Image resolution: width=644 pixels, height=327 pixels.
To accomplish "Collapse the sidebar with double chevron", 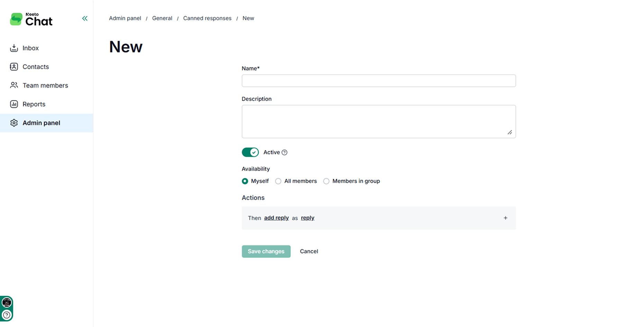I will 85,18.
